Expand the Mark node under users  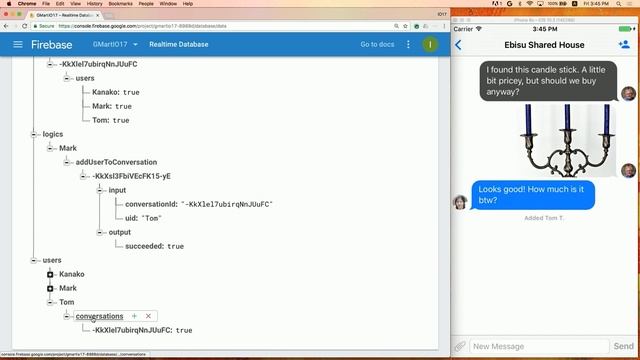click(50, 288)
